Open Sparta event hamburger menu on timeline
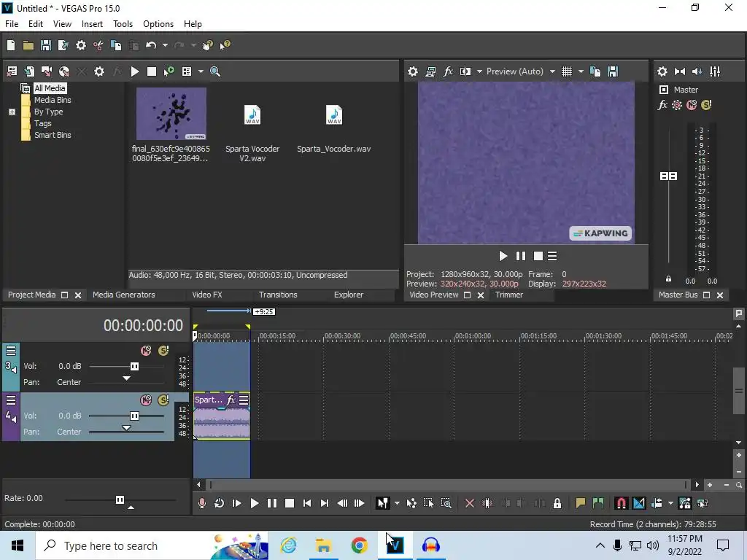Screen dimensions: 747x560 (244, 400)
